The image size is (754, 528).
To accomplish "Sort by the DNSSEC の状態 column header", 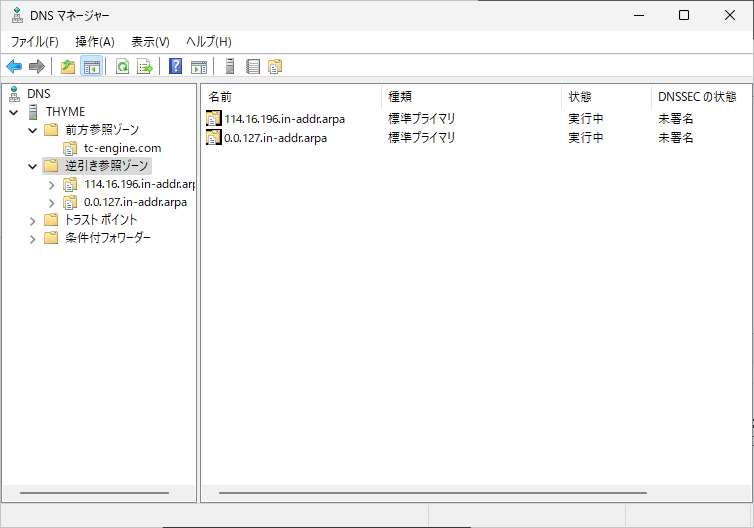I will click(701, 97).
